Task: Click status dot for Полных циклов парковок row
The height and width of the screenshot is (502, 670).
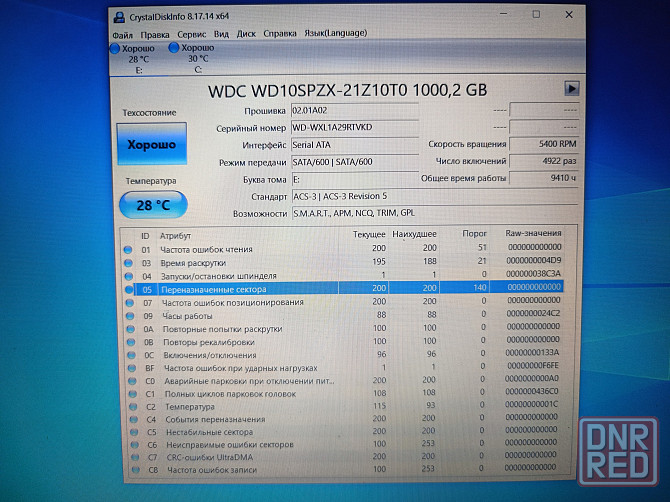Action: [132, 394]
